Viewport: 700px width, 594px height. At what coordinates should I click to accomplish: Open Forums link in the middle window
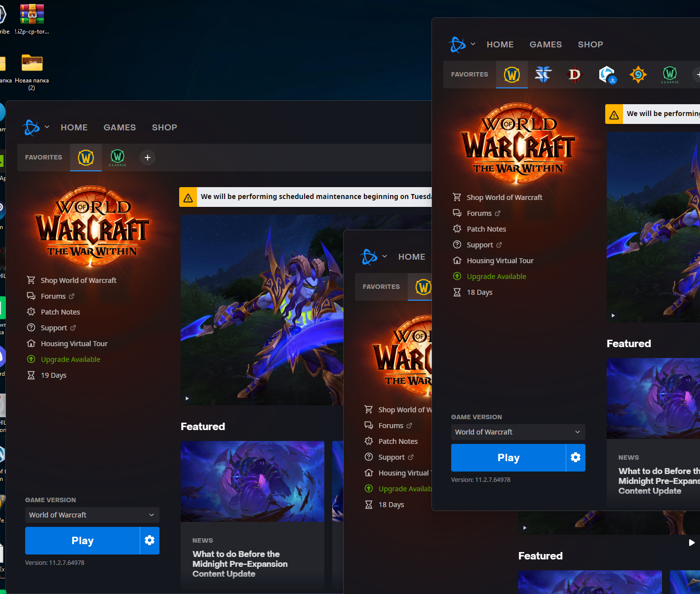click(389, 426)
